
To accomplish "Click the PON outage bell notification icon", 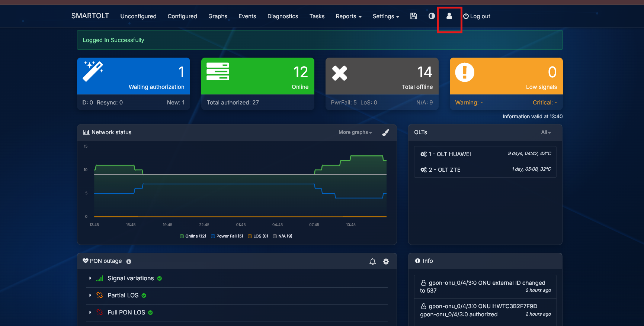I will (x=372, y=261).
